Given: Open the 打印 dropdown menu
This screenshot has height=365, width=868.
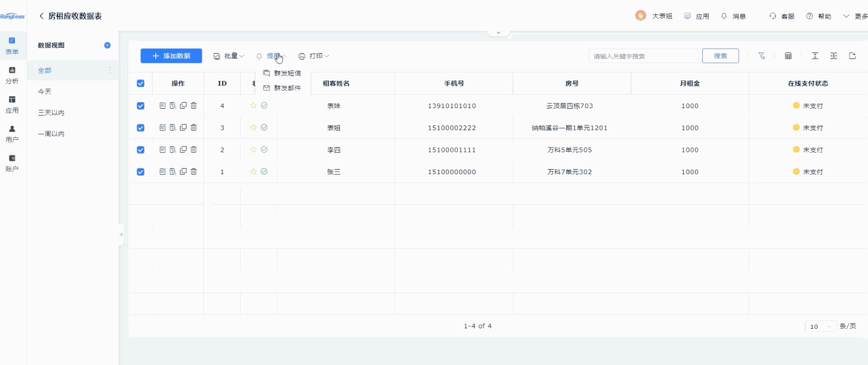Looking at the screenshot, I should (x=314, y=56).
